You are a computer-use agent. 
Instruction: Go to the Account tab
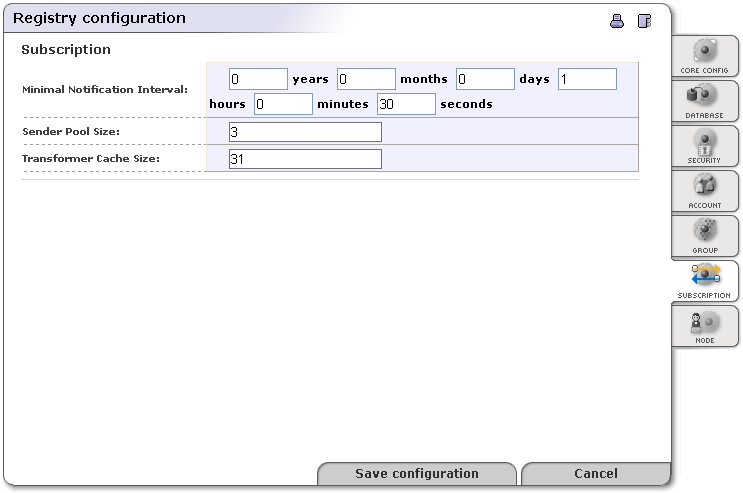click(705, 191)
